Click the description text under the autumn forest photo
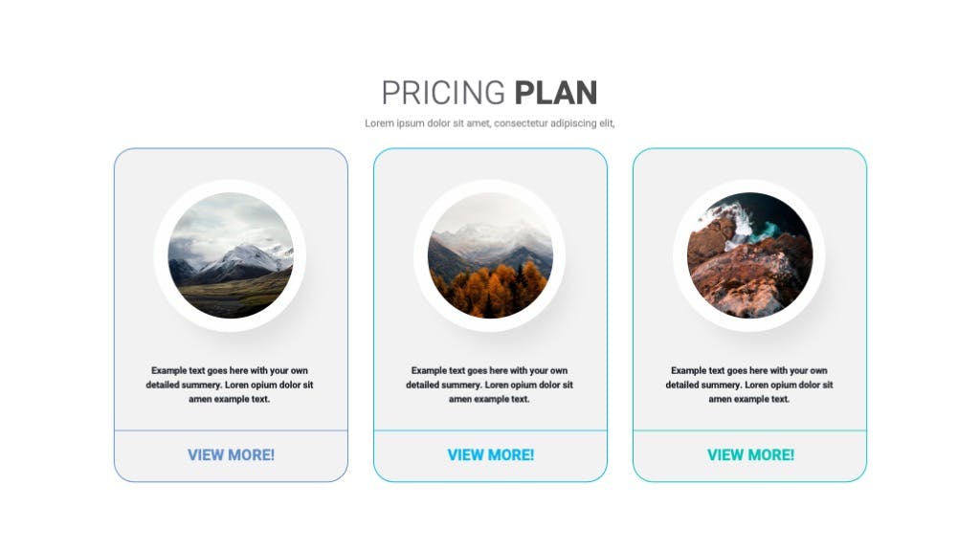Viewport: 980px width, 551px height. pos(489,385)
